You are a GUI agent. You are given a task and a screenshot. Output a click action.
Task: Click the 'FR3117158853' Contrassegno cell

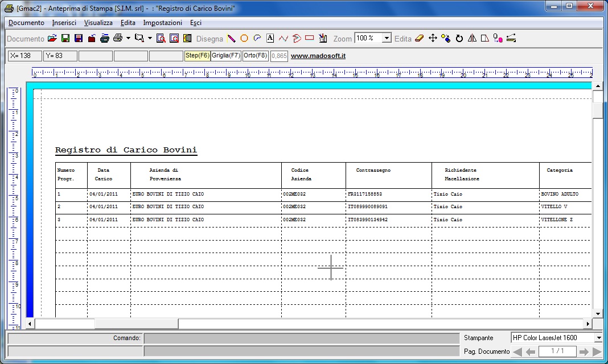click(365, 194)
